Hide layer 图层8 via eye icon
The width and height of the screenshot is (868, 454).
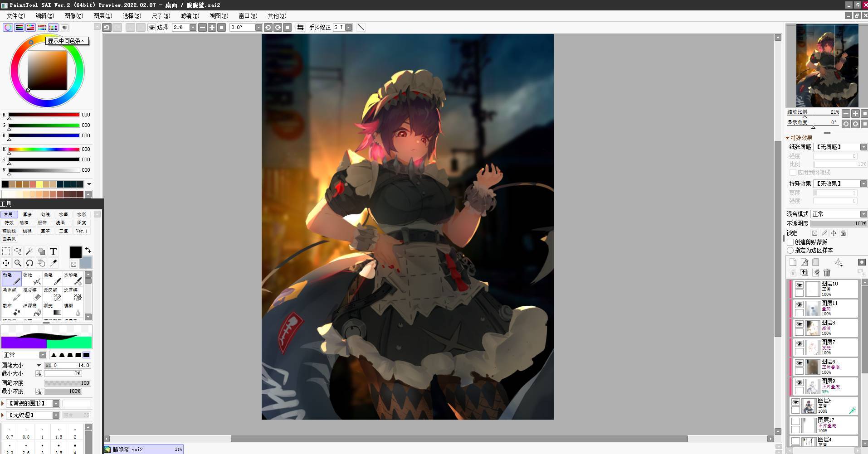point(799,324)
